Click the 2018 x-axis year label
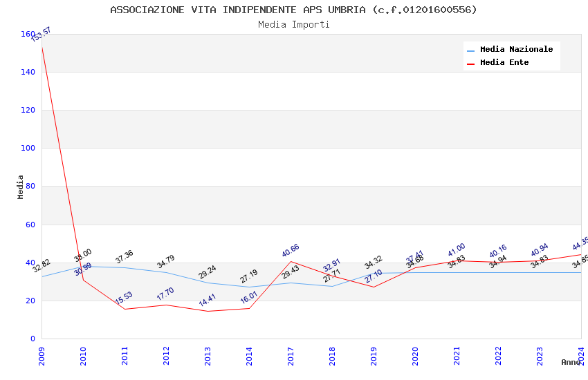Screen dimensions: 588x380 click(332, 356)
